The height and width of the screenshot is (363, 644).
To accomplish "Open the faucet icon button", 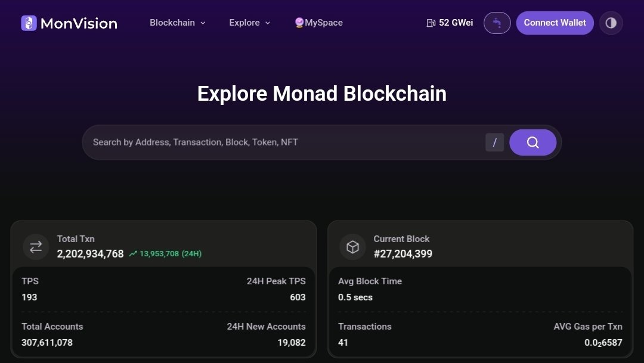I will point(497,23).
